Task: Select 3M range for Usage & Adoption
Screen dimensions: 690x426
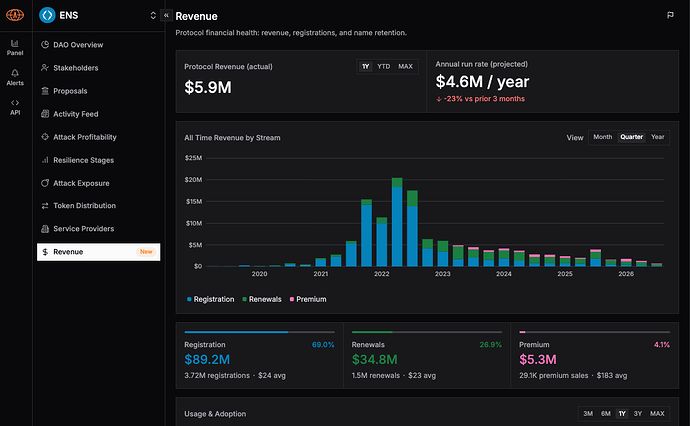Action: (588, 414)
